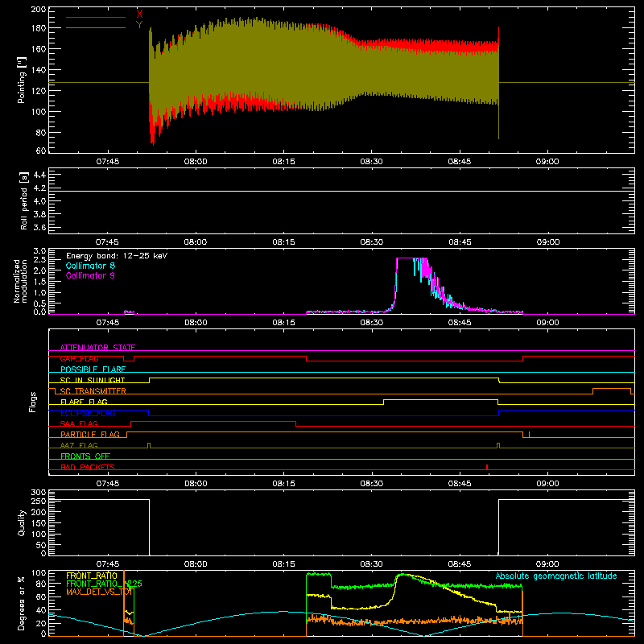Click the red BAD_PACKETS spike near 08:49

click(x=487, y=467)
